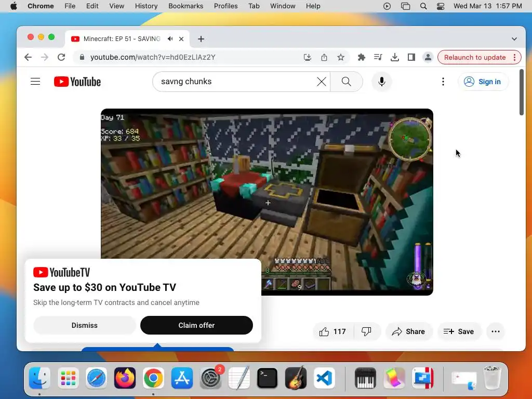
Task: Open the Edit menu
Action: coord(92,6)
